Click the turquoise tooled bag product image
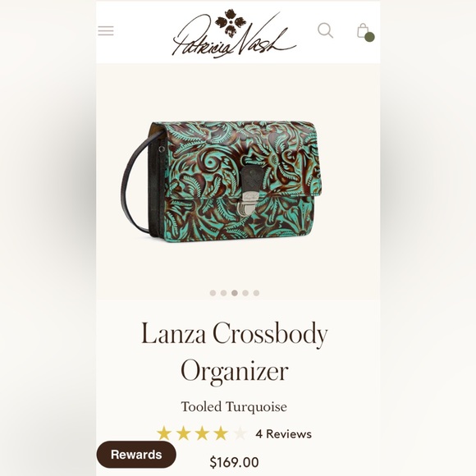Screen dimensions: 476x476 [x=222, y=181]
